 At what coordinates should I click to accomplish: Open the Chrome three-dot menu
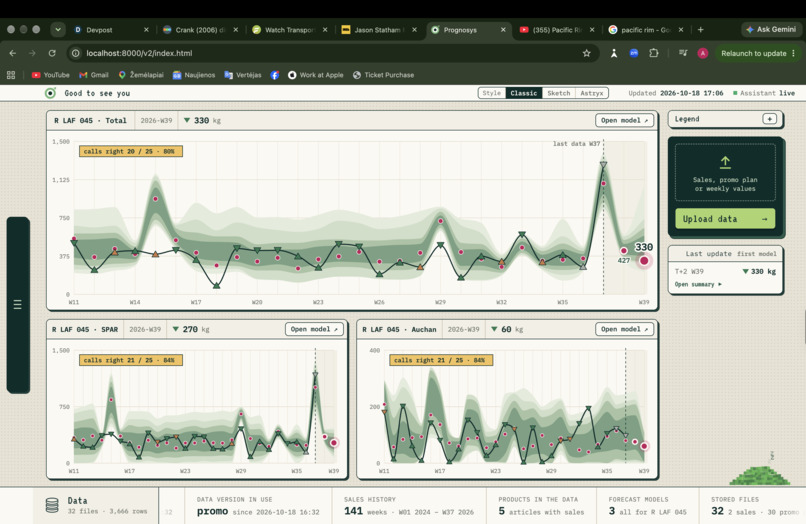point(794,53)
